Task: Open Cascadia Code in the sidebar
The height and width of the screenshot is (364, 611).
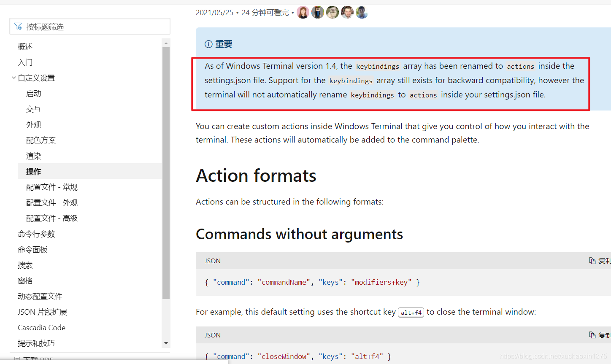Action: (41, 327)
